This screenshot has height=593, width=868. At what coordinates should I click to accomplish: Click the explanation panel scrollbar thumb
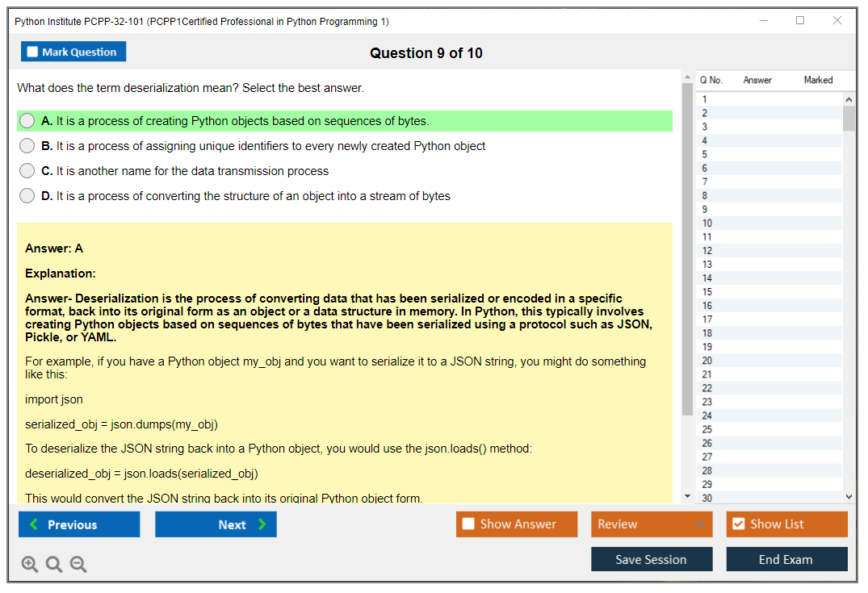(x=687, y=250)
